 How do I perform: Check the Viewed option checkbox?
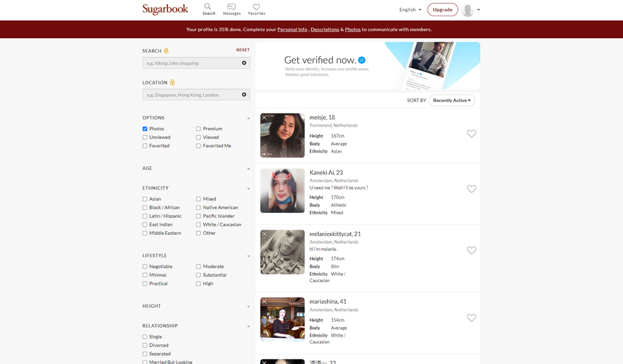tap(199, 137)
